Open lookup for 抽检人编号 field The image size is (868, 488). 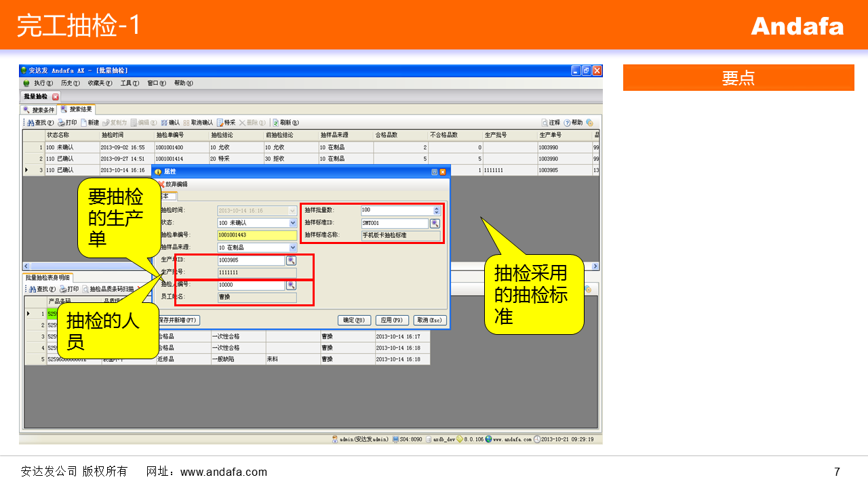coord(291,285)
